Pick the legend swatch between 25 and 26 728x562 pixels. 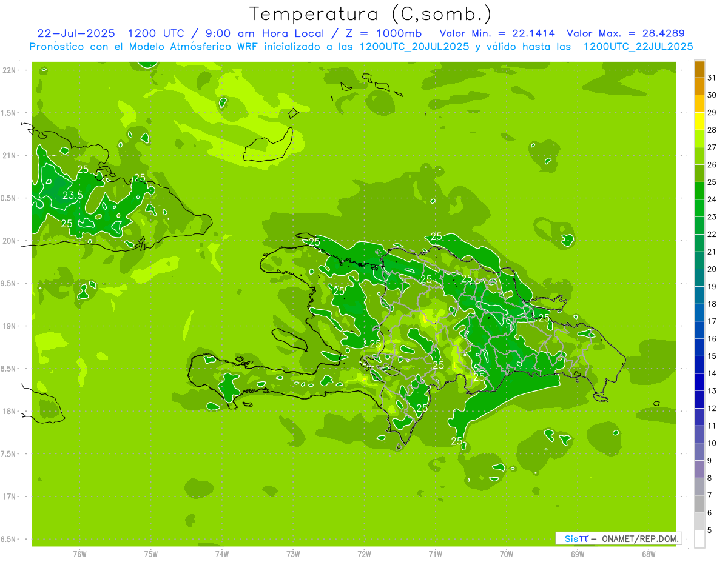click(x=699, y=173)
